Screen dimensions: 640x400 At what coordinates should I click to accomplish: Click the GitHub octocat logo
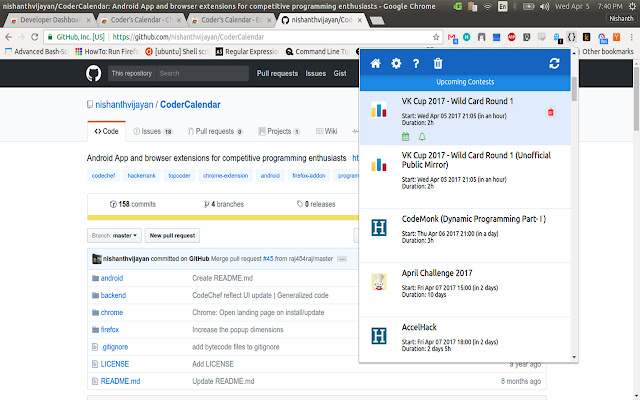93,73
